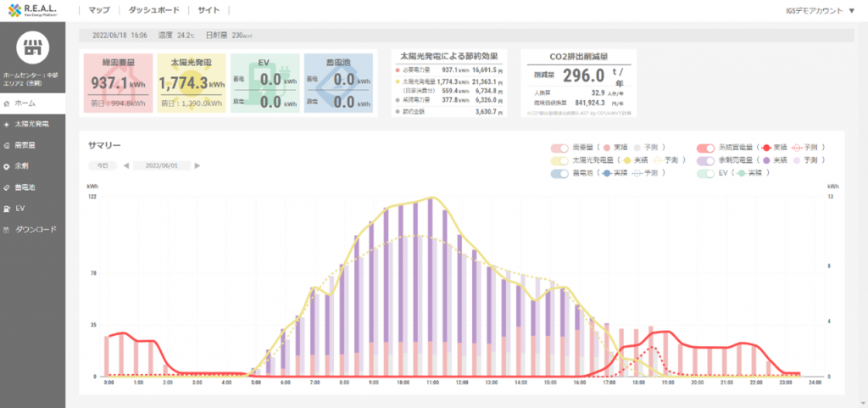Open the 太陽光発電 sidebar item
This screenshot has width=868, height=408.
tap(32, 124)
